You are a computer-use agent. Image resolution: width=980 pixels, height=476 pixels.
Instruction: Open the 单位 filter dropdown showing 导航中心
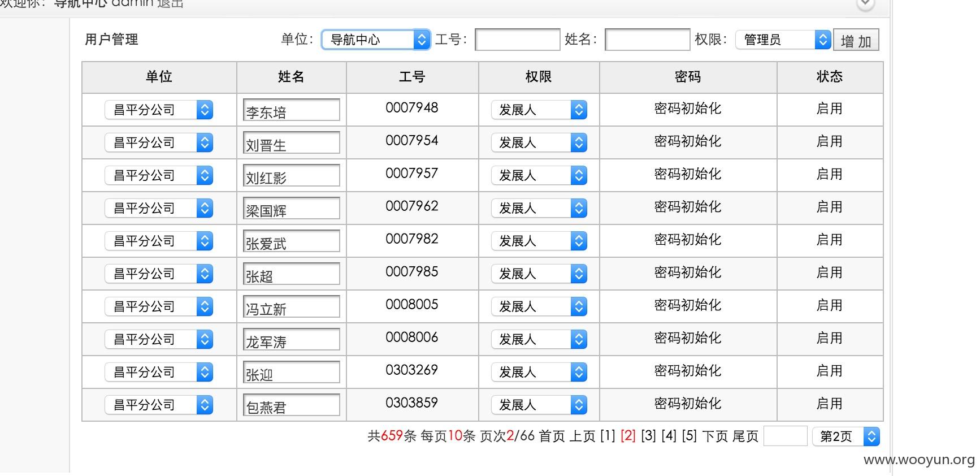pyautogui.click(x=376, y=40)
